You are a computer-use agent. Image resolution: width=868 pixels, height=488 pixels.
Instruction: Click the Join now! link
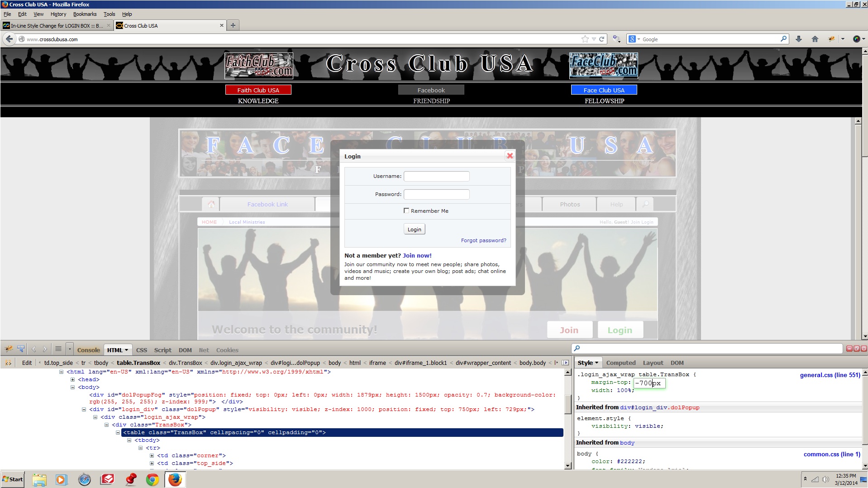click(x=417, y=255)
